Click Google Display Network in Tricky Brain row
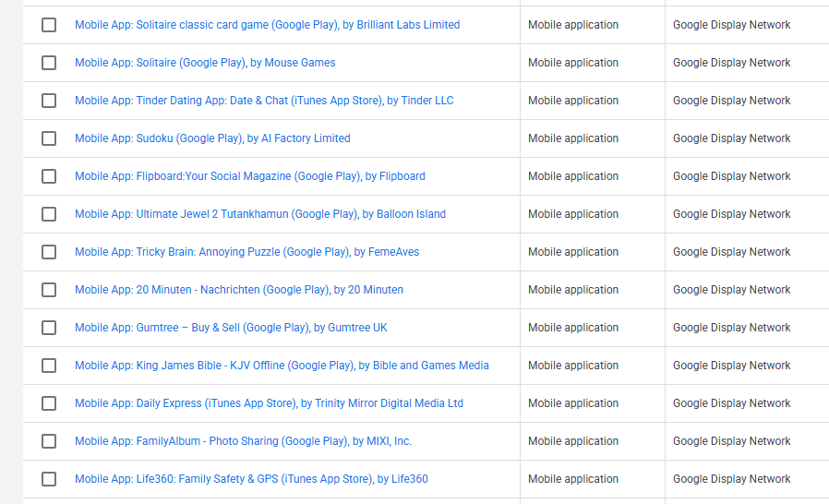The height and width of the screenshot is (504, 829). [x=731, y=252]
